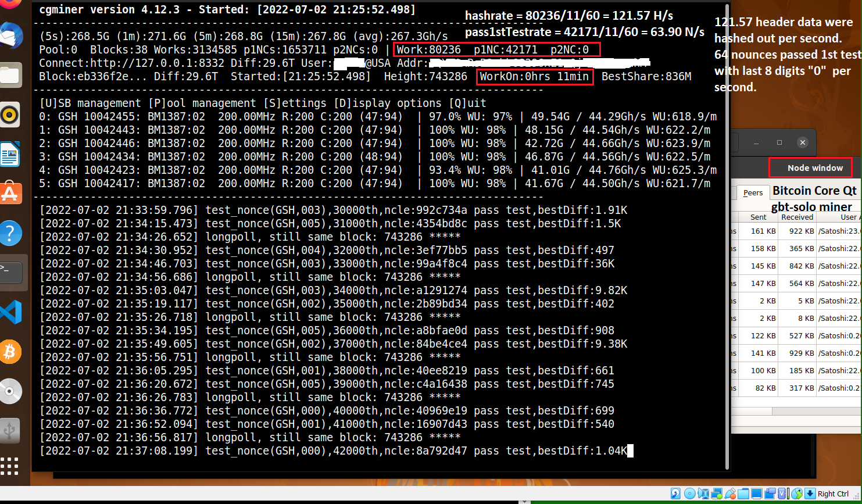Click VirtualBox audio status icon
The height and width of the screenshot is (504, 862).
click(703, 494)
